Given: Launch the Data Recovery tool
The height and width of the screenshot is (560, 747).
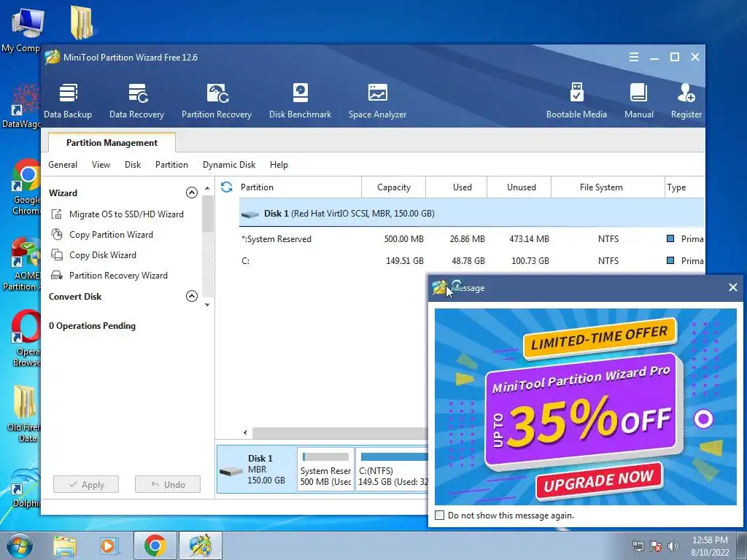Looking at the screenshot, I should click(x=136, y=101).
